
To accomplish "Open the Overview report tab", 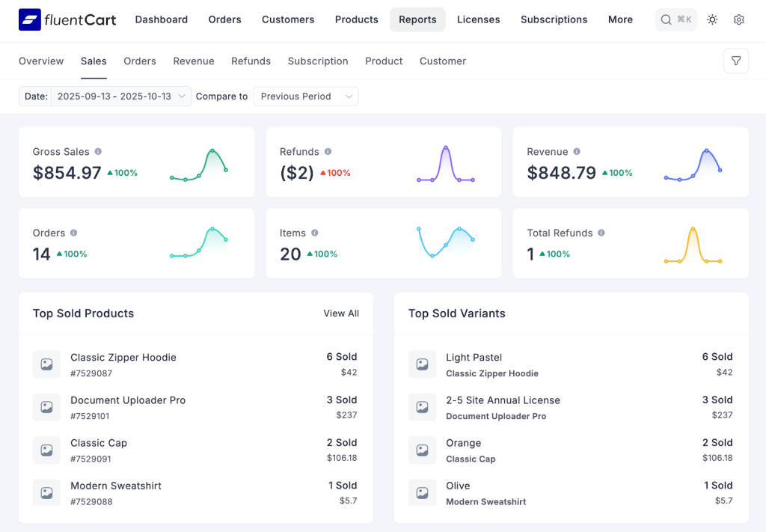I will pos(41,61).
